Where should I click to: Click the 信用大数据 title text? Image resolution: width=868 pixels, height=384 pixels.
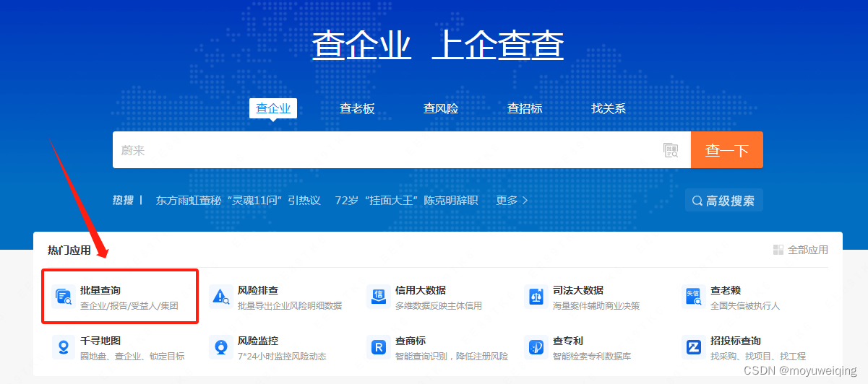pos(421,290)
